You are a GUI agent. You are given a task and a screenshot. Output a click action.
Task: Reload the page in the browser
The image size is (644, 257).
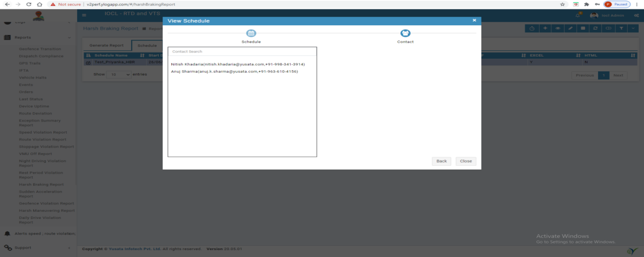[x=29, y=4]
